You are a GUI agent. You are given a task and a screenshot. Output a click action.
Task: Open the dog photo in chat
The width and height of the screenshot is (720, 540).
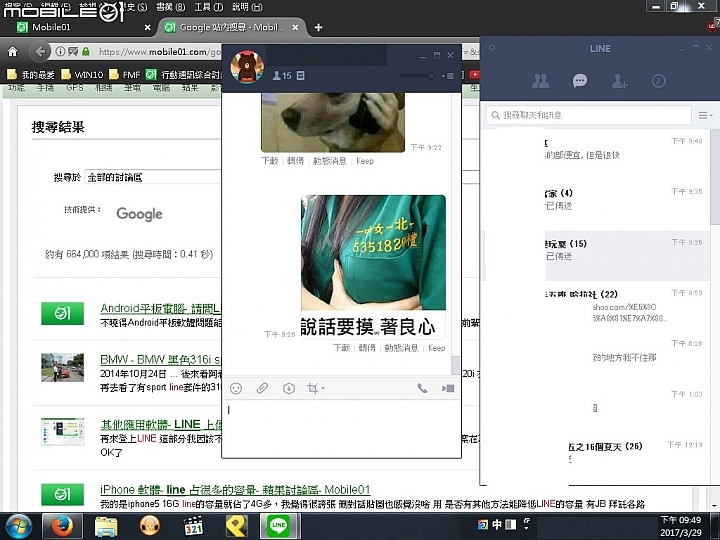(x=333, y=122)
